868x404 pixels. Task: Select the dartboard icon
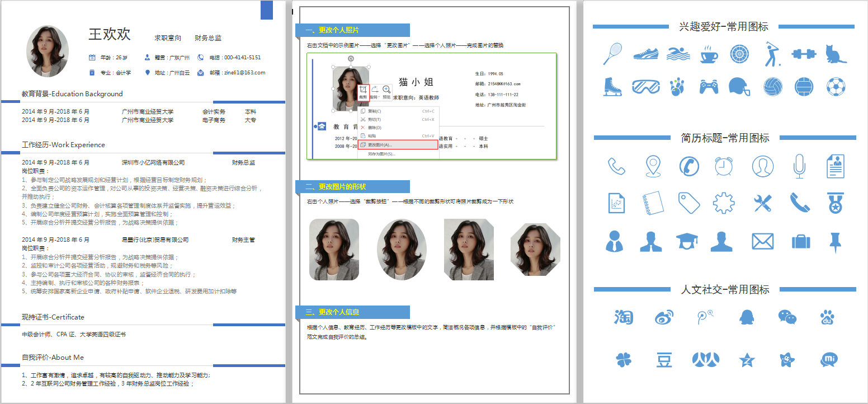pyautogui.click(x=739, y=54)
